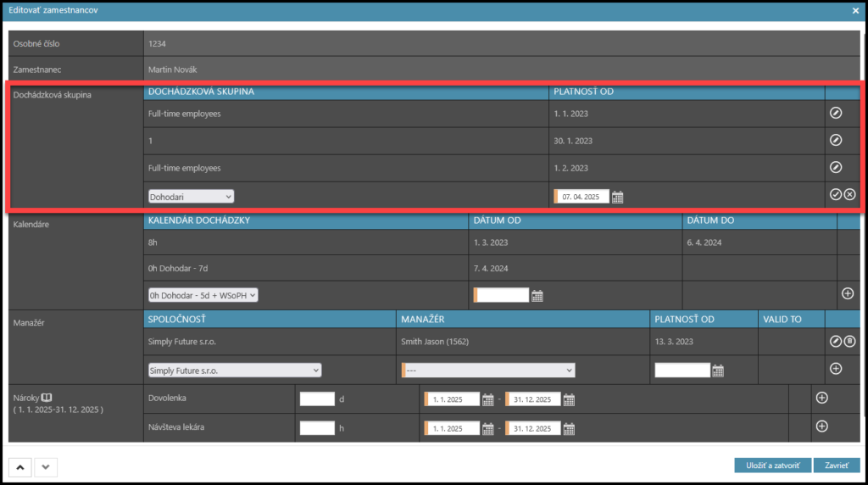Edit the Smith Jason manager assignment
The image size is (868, 485).
[x=835, y=342]
